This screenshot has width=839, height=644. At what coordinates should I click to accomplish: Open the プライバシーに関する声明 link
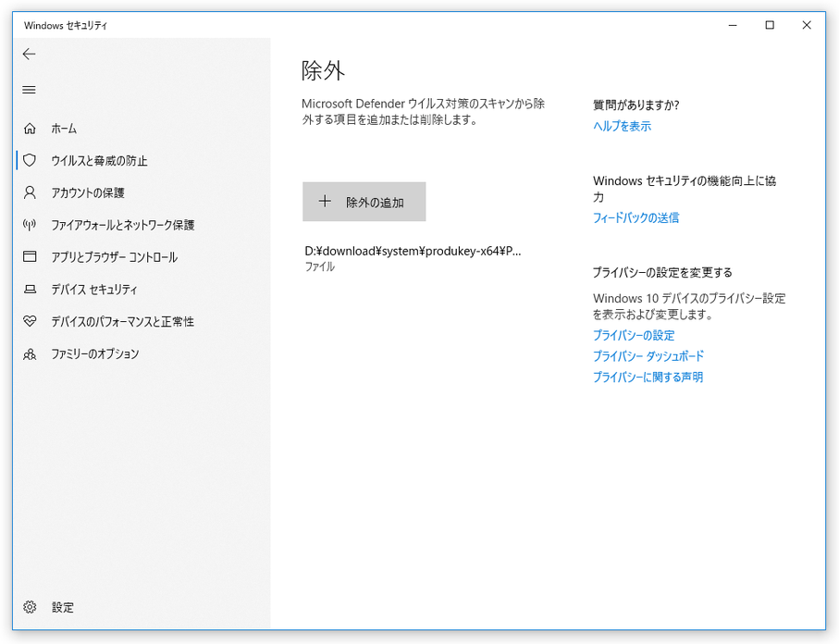click(648, 378)
